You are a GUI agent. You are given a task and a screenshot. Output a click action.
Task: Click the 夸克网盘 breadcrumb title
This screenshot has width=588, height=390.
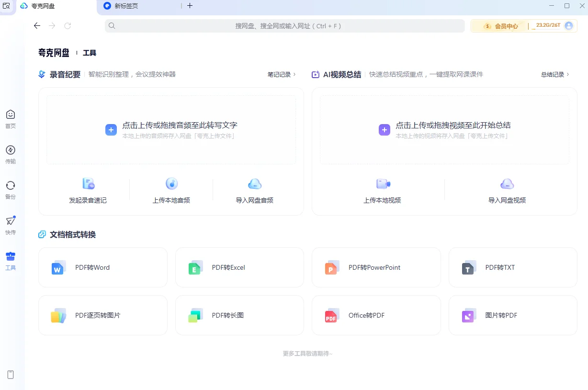[x=54, y=53]
